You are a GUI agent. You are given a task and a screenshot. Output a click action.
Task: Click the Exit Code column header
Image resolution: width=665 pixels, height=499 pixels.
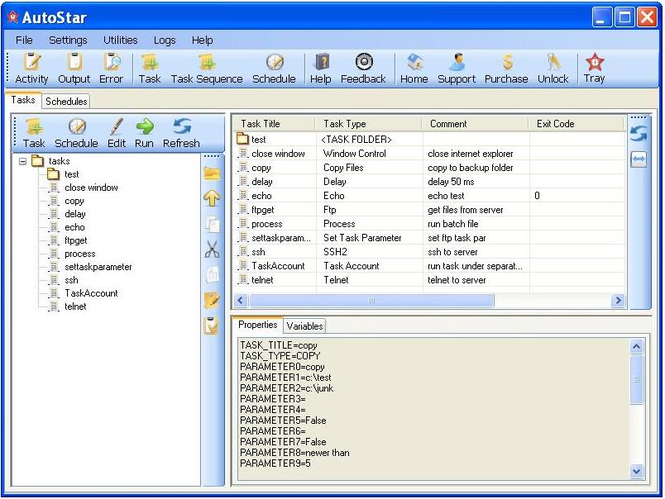click(x=576, y=124)
